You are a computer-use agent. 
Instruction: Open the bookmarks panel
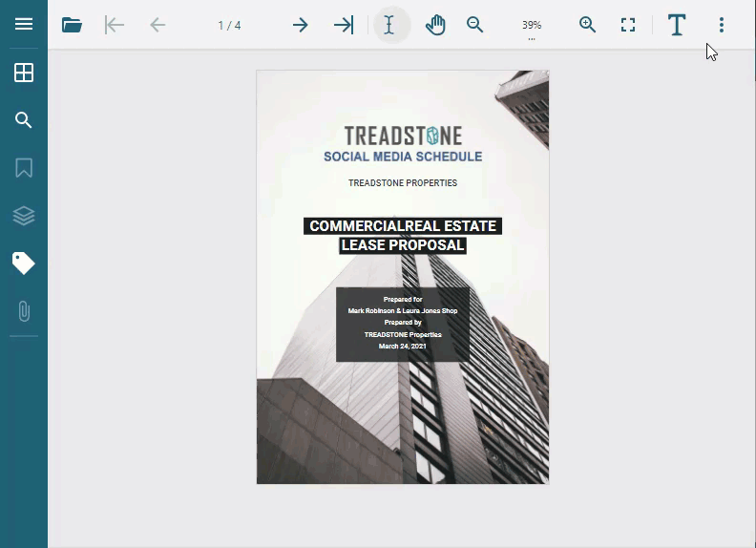tap(24, 168)
